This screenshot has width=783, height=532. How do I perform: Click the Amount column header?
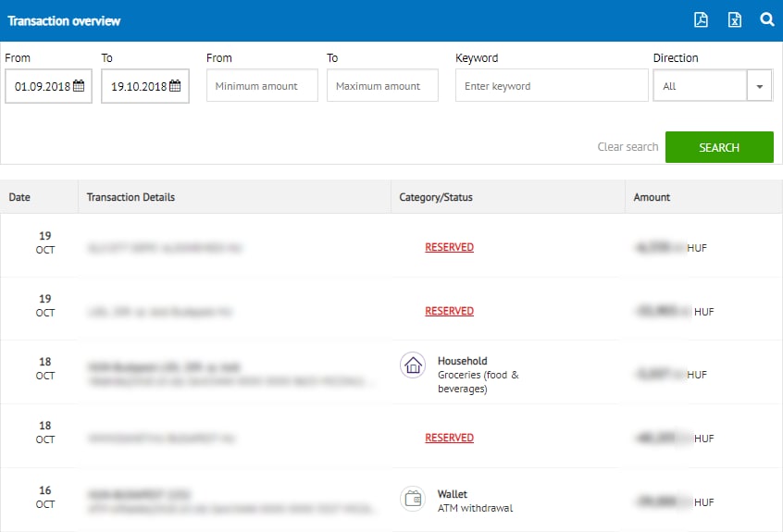652,197
